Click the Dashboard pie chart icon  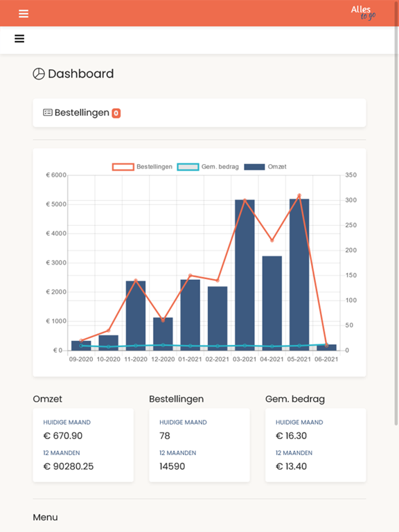[39, 73]
